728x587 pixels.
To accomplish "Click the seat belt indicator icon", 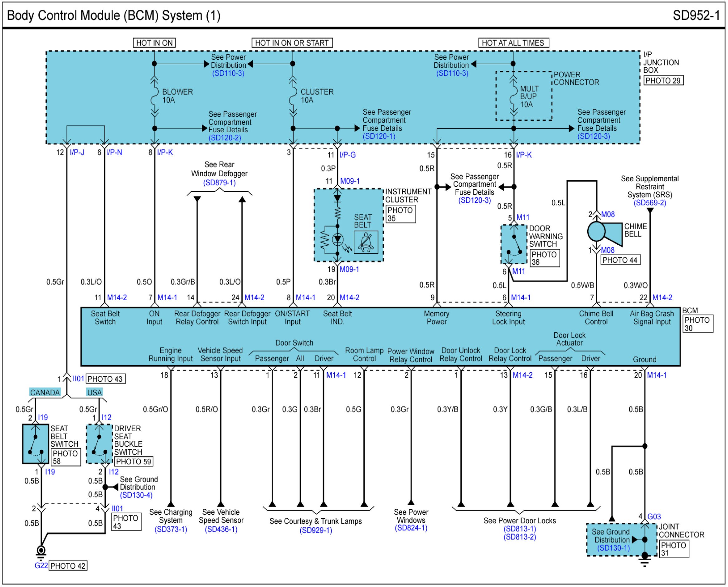I will (366, 242).
